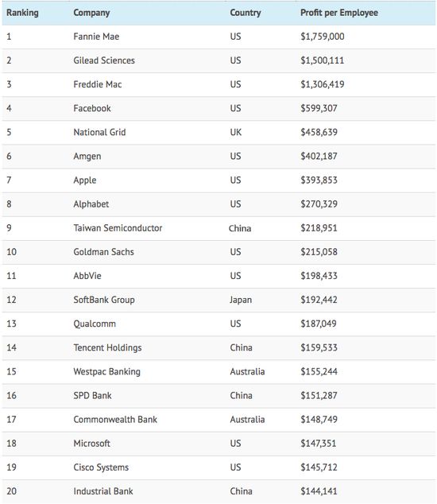This screenshot has width=437, height=504.
Task: Select the Industrial Bank company cell
Action: (x=103, y=491)
